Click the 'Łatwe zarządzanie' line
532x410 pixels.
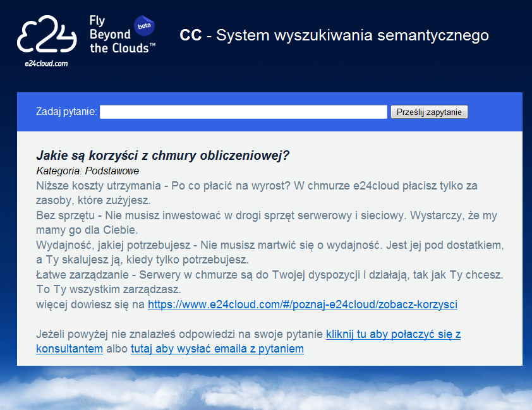tap(270, 275)
